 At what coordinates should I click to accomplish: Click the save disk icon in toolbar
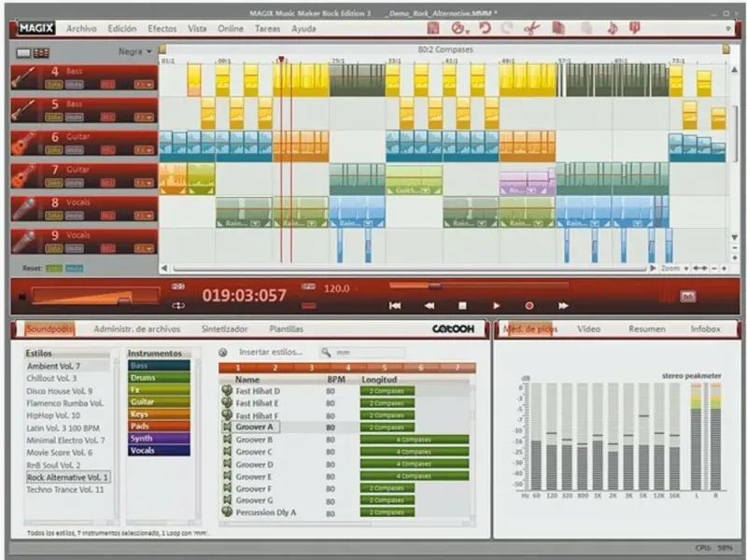433,28
